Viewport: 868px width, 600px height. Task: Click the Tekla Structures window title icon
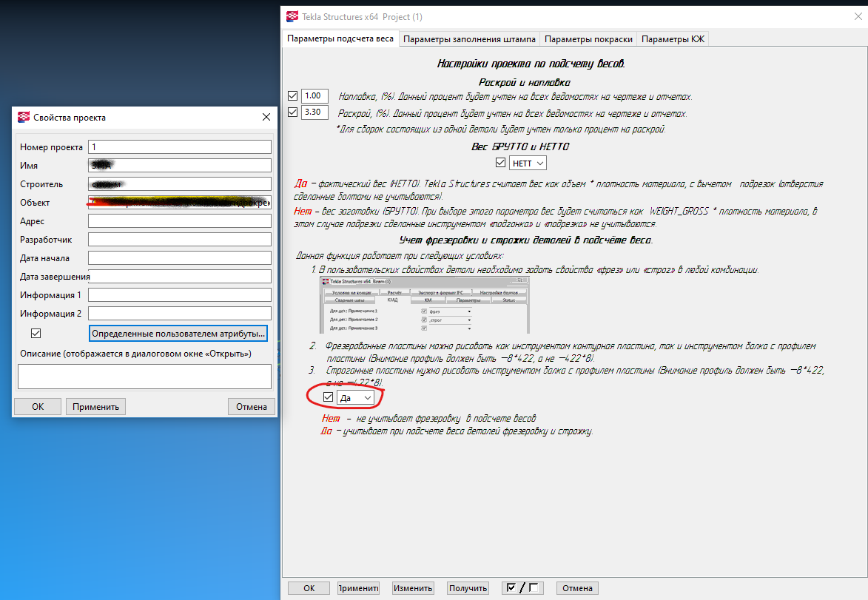click(292, 16)
